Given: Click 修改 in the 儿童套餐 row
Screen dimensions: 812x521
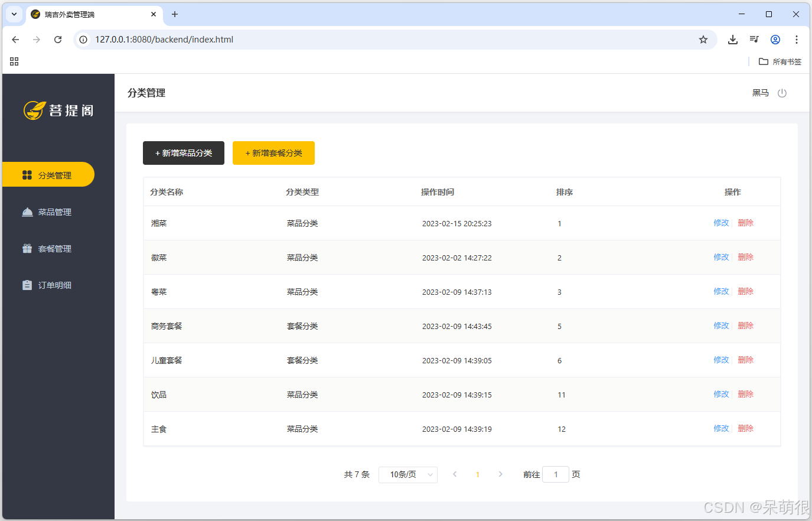Looking at the screenshot, I should tap(721, 360).
